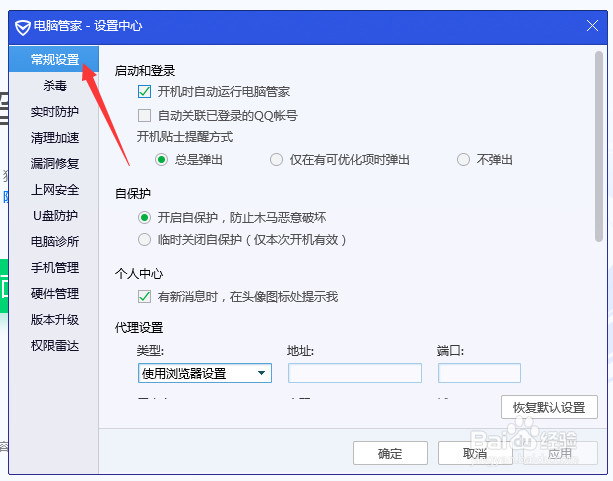This screenshot has width=613, height=481.
Task: Open U盘防护 settings
Action: point(55,215)
